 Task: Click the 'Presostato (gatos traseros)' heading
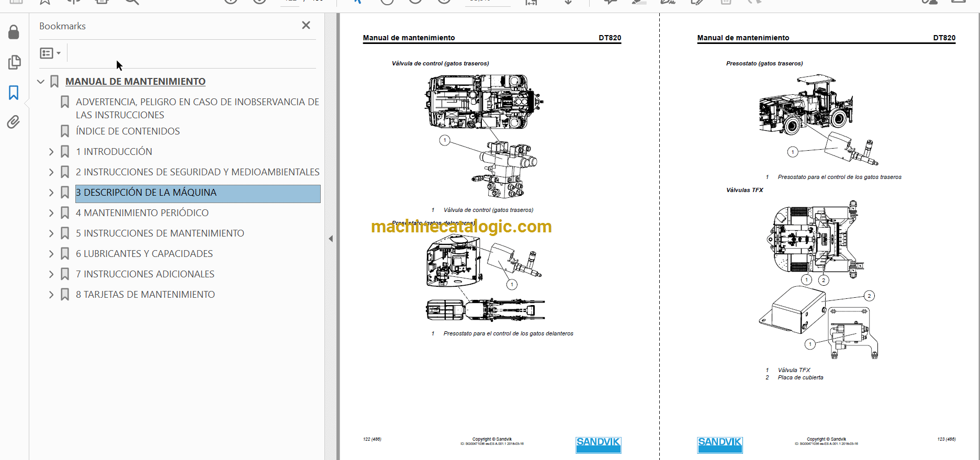click(x=764, y=63)
